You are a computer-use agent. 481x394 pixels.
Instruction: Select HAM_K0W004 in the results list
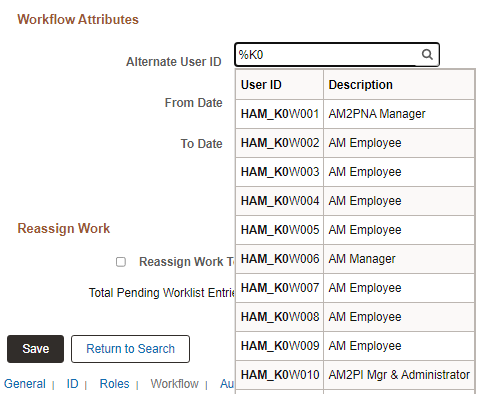355,201
